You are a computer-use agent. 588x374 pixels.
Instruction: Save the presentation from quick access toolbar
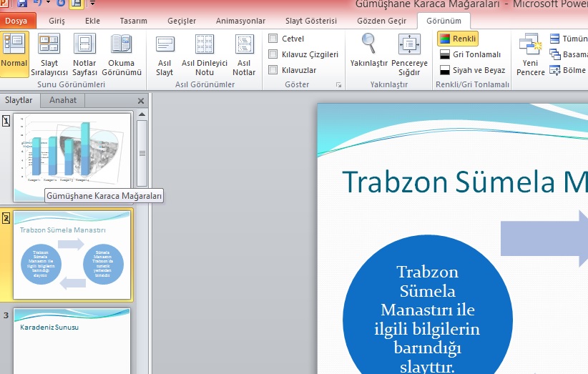pyautogui.click(x=21, y=4)
